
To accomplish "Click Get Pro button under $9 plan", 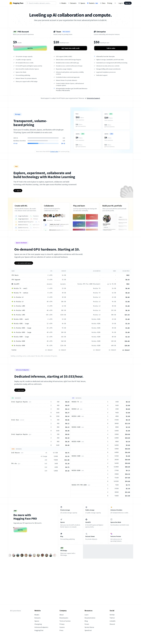I will click(30, 48).
